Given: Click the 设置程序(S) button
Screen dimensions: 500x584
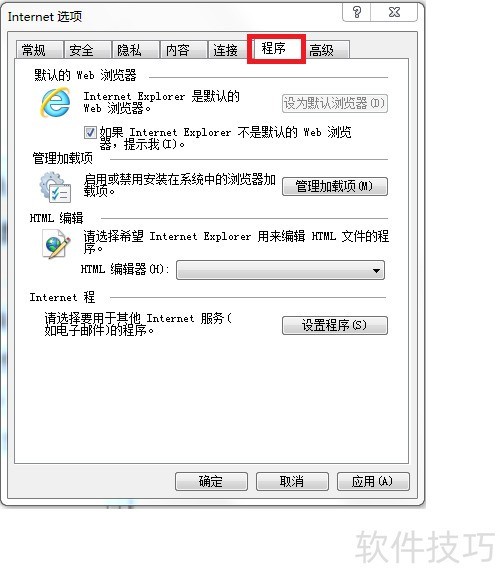Looking at the screenshot, I should (x=335, y=326).
